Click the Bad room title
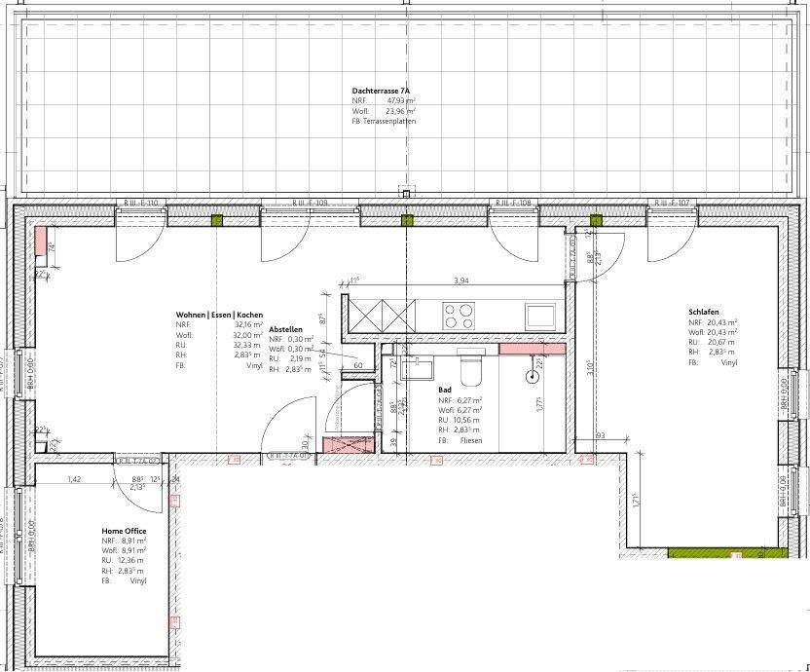The height and width of the screenshot is (672, 810). (x=445, y=390)
